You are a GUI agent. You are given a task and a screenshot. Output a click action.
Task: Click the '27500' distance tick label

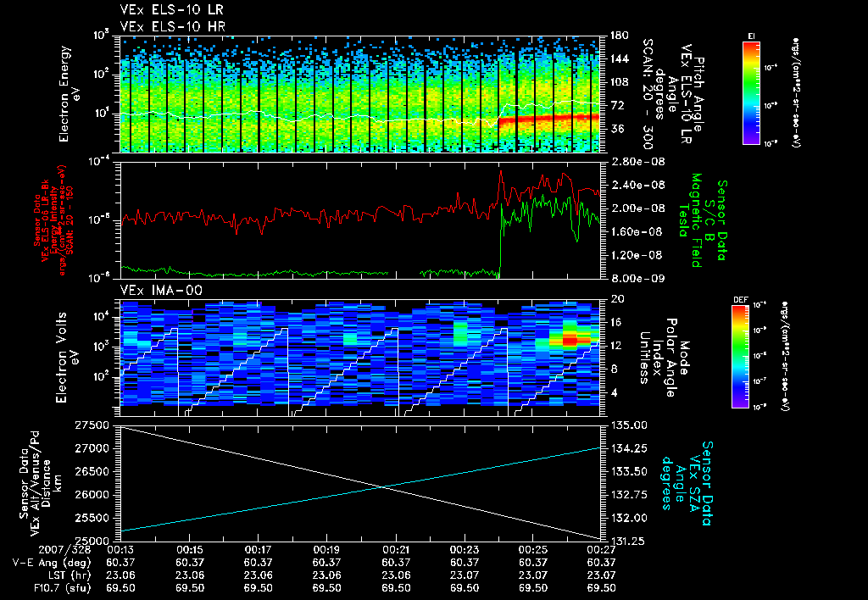click(x=92, y=425)
